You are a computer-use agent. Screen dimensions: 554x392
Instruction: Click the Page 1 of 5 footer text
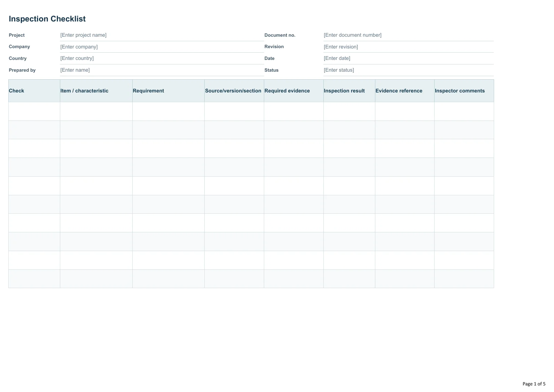tap(534, 384)
